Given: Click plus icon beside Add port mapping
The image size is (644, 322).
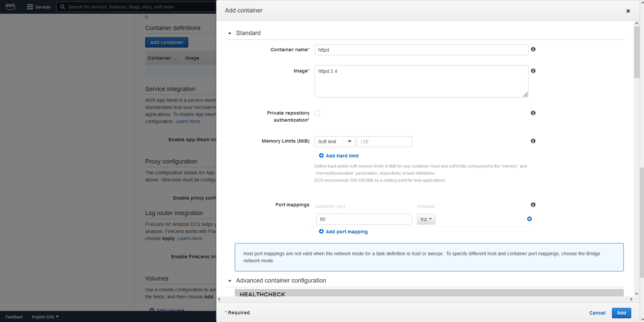Looking at the screenshot, I should [x=321, y=231].
